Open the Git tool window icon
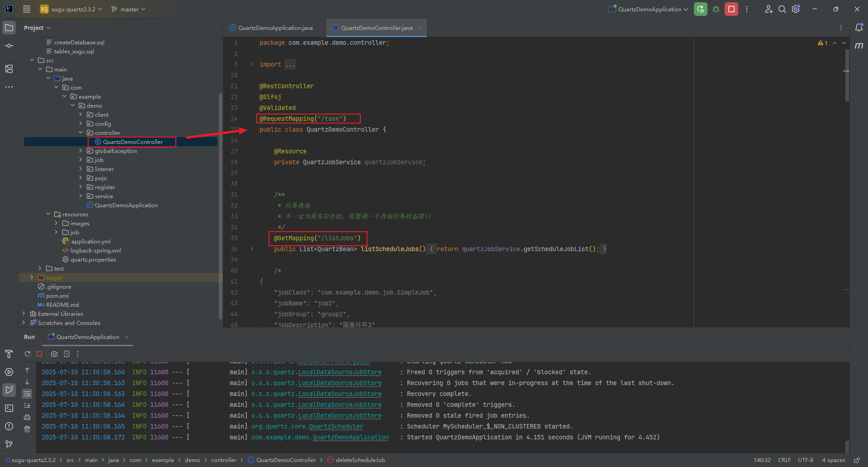The width and height of the screenshot is (868, 467). (9, 444)
